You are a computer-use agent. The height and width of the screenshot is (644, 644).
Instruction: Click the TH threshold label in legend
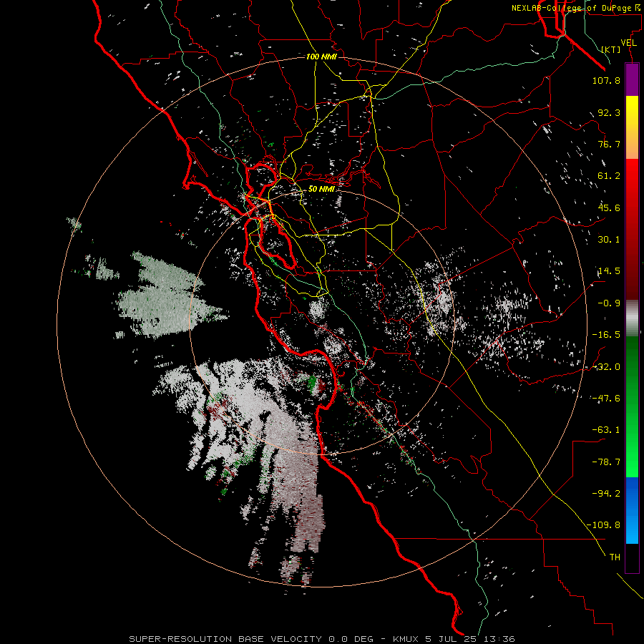(615, 557)
